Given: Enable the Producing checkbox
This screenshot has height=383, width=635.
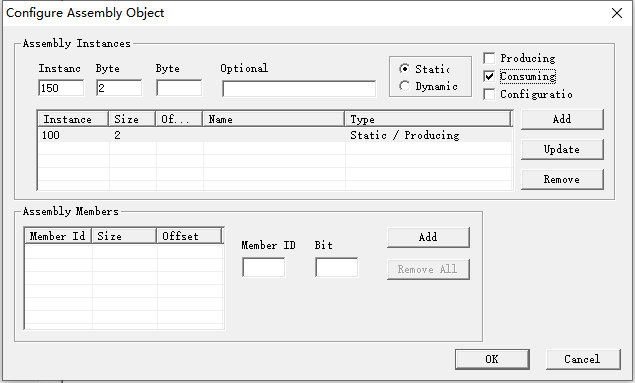Looking at the screenshot, I should tap(489, 58).
